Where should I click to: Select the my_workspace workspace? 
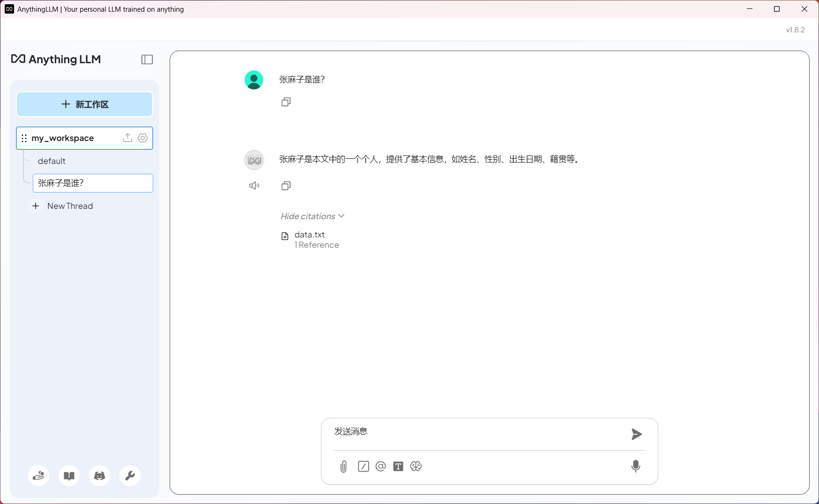pyautogui.click(x=85, y=138)
